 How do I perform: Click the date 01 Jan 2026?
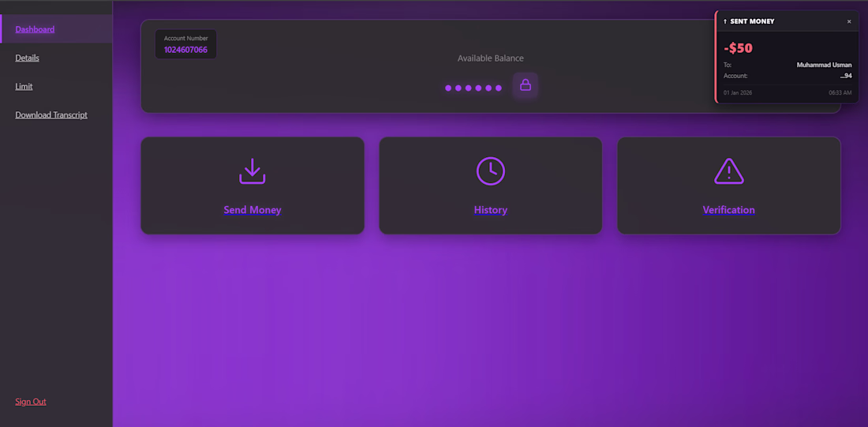pyautogui.click(x=737, y=92)
